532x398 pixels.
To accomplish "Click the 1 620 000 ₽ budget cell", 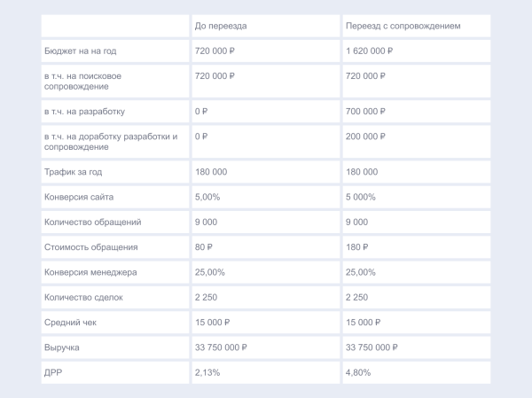I will [x=369, y=51].
